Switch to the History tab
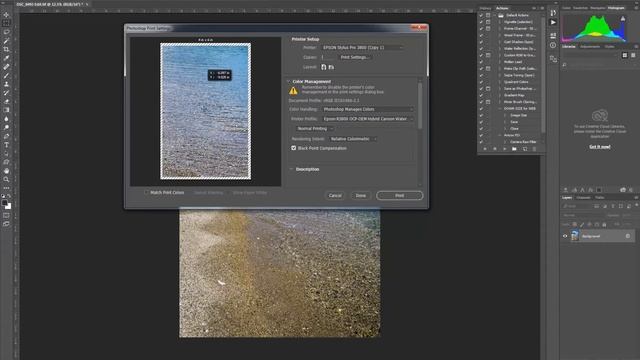The height and width of the screenshot is (360, 640). (x=485, y=8)
